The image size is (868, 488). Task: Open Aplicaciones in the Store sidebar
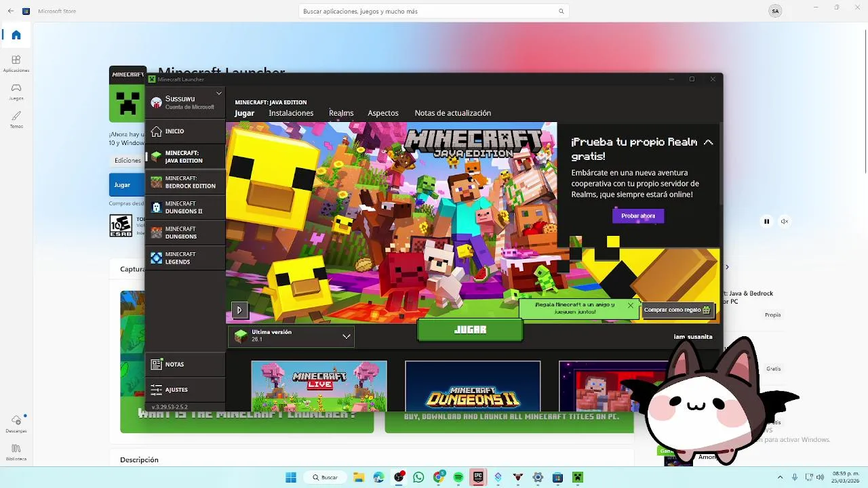pyautogui.click(x=16, y=64)
